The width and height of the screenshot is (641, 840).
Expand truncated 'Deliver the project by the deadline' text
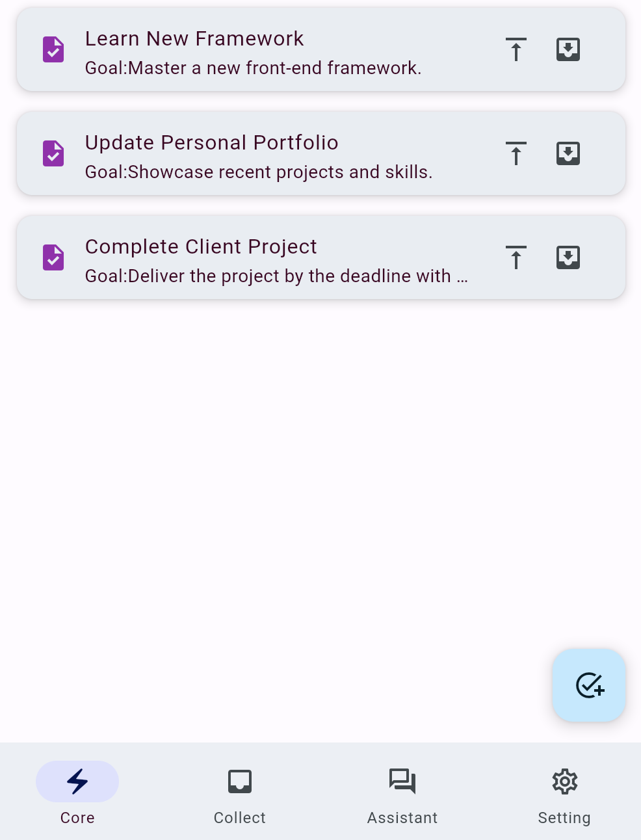pos(276,276)
